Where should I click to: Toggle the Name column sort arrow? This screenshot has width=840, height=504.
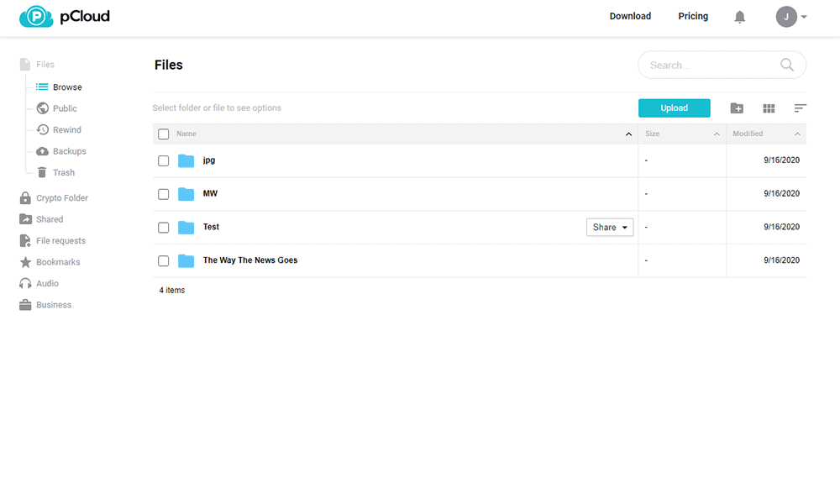coord(628,134)
